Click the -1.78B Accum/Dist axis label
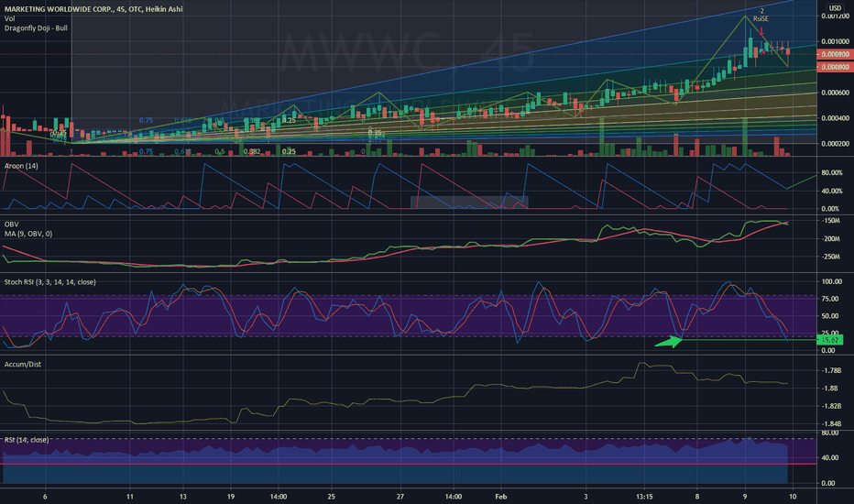The height and width of the screenshot is (504, 854). (x=831, y=370)
